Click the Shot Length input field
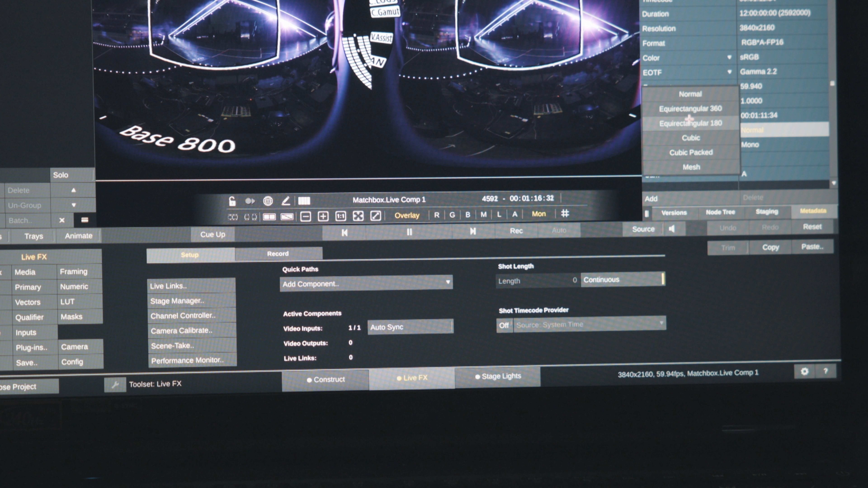 click(538, 280)
